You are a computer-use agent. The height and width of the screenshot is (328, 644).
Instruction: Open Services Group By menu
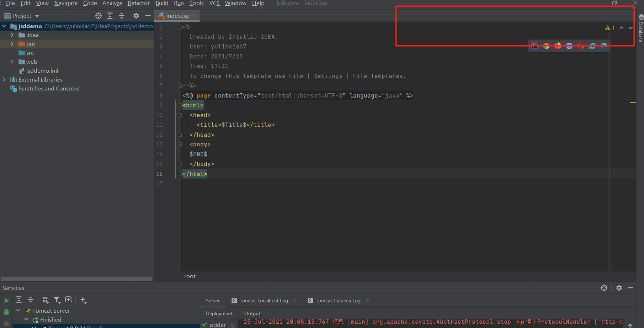(x=45, y=300)
